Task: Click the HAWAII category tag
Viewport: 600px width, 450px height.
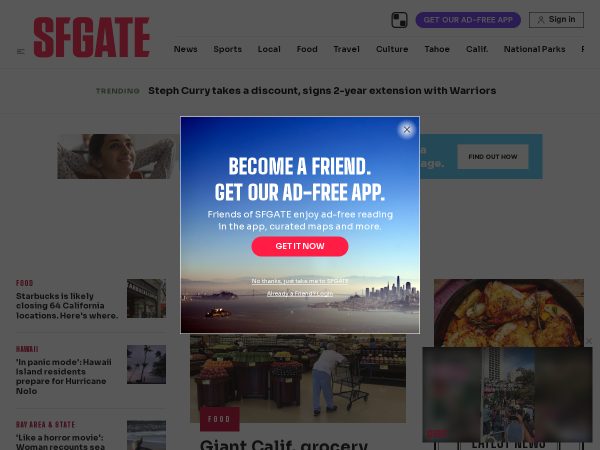Action: 27,349
